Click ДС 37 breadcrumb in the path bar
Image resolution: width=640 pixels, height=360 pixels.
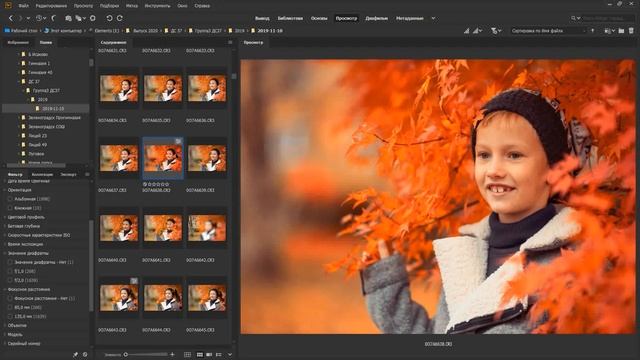176,31
